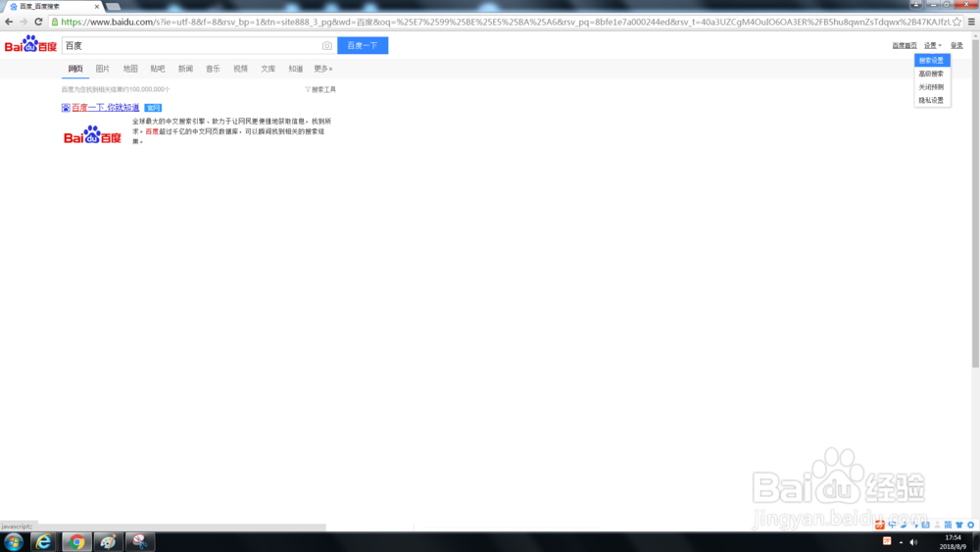Click the browser forward arrow
This screenshot has width=980, height=552.
24,22
